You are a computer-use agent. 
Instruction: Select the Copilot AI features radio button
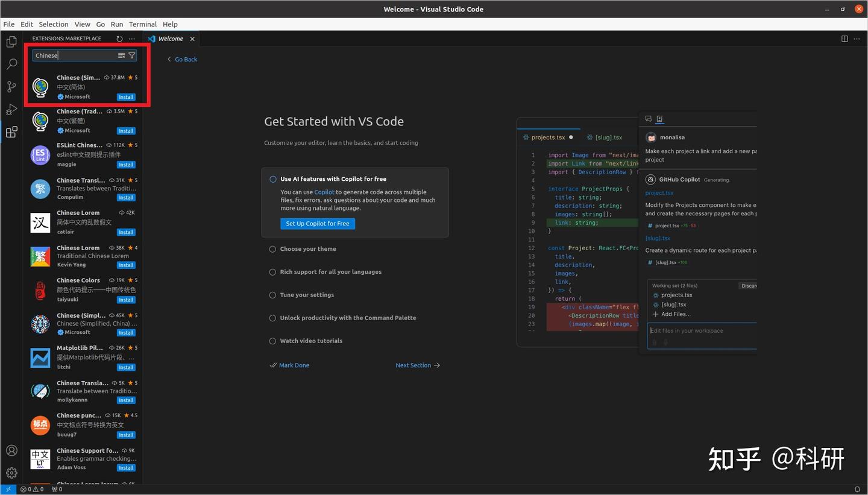[272, 179]
